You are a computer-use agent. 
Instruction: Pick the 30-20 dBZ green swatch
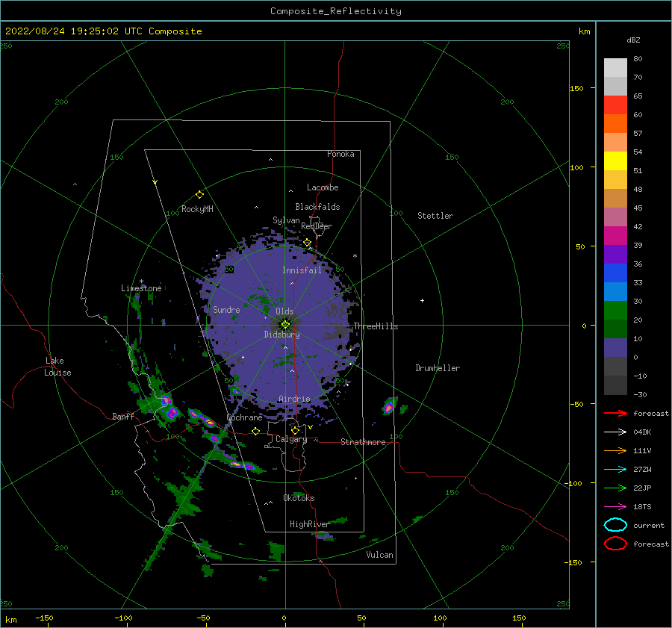pos(615,311)
